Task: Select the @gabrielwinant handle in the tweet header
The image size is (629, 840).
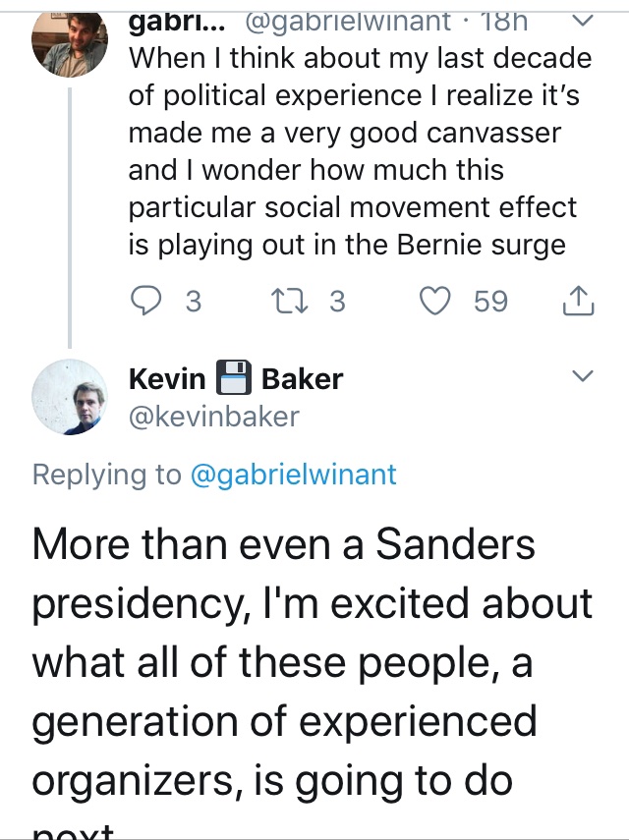Action: pos(347,20)
